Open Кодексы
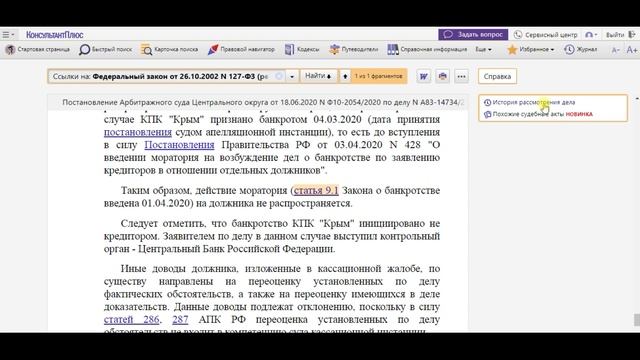Screen dimensions: 640x360 click(x=302, y=49)
